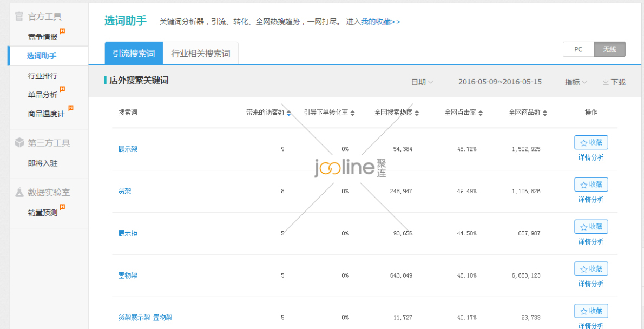Viewport: 644px width, 329px height.
Task: Select the PC toggle option
Action: (579, 49)
